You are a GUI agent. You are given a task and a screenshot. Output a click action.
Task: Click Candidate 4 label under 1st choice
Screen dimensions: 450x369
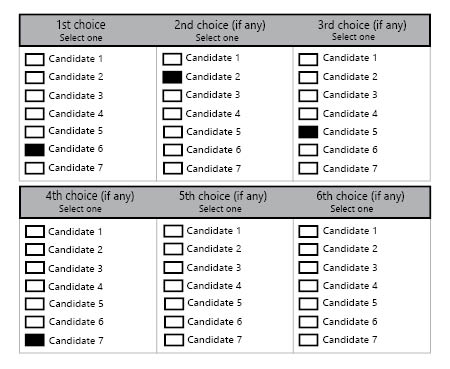(x=76, y=114)
